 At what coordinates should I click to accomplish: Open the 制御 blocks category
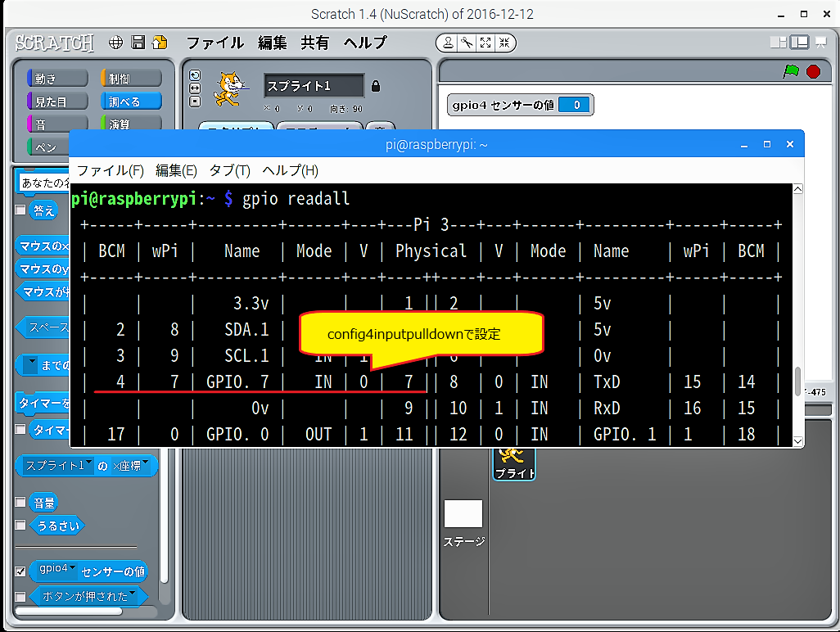131,79
